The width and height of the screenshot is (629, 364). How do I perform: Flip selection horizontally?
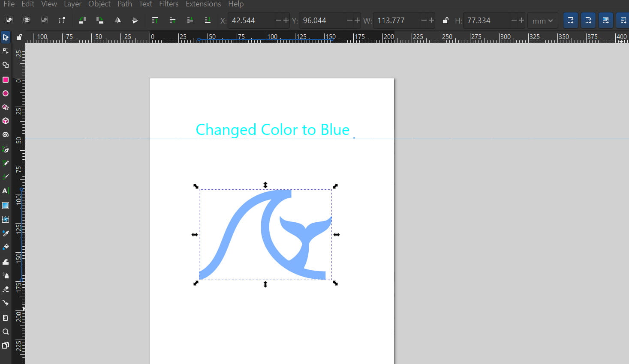pos(117,20)
